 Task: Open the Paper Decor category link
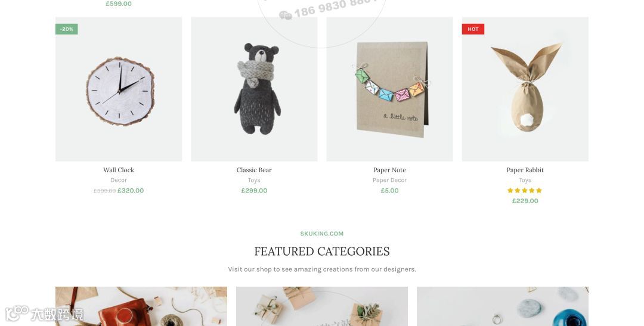pyautogui.click(x=390, y=180)
